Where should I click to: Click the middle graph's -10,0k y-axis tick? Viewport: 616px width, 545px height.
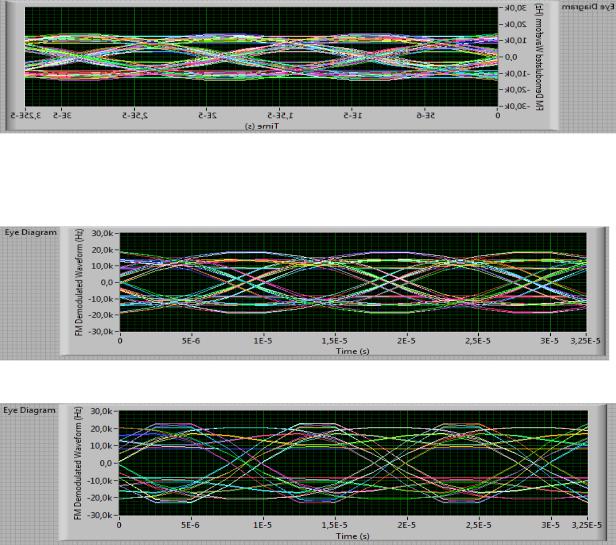[101, 299]
